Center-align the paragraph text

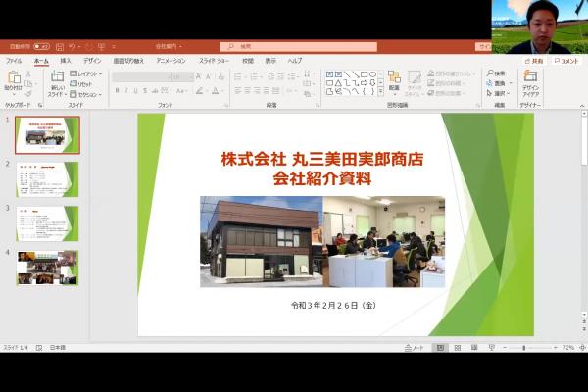pyautogui.click(x=248, y=91)
